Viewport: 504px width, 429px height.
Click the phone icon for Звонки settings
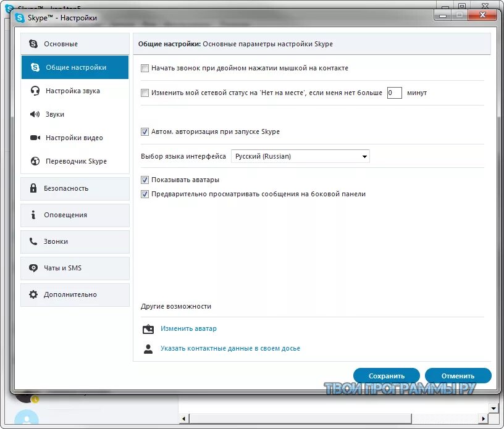tap(33, 241)
